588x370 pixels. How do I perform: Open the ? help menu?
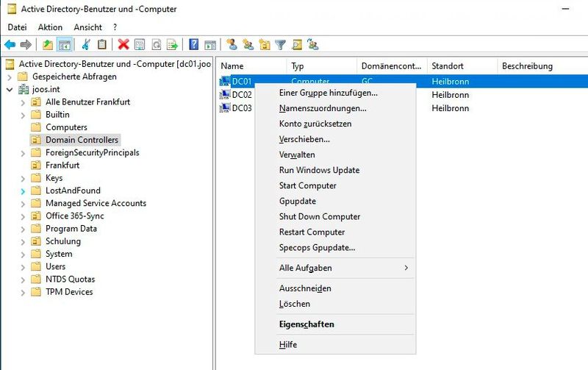115,27
